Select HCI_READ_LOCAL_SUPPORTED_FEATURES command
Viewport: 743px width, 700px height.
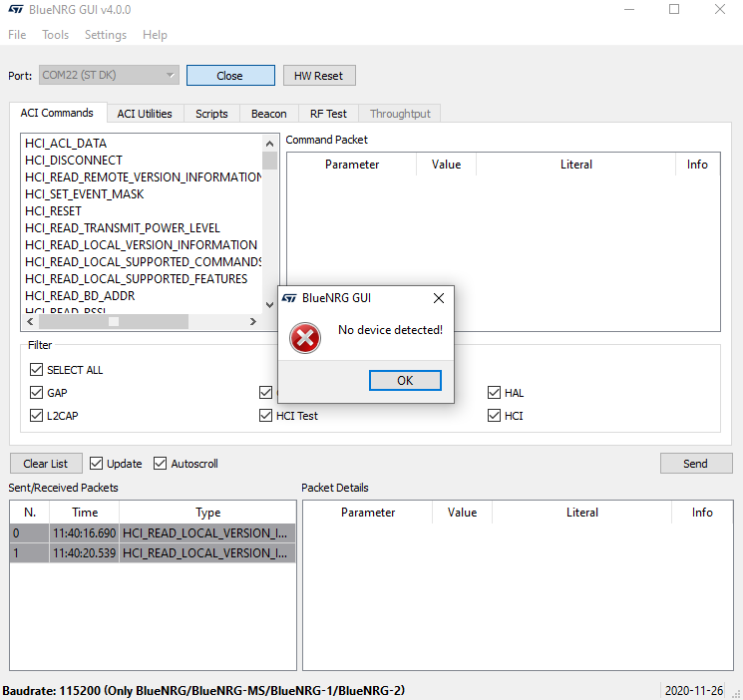click(x=137, y=279)
